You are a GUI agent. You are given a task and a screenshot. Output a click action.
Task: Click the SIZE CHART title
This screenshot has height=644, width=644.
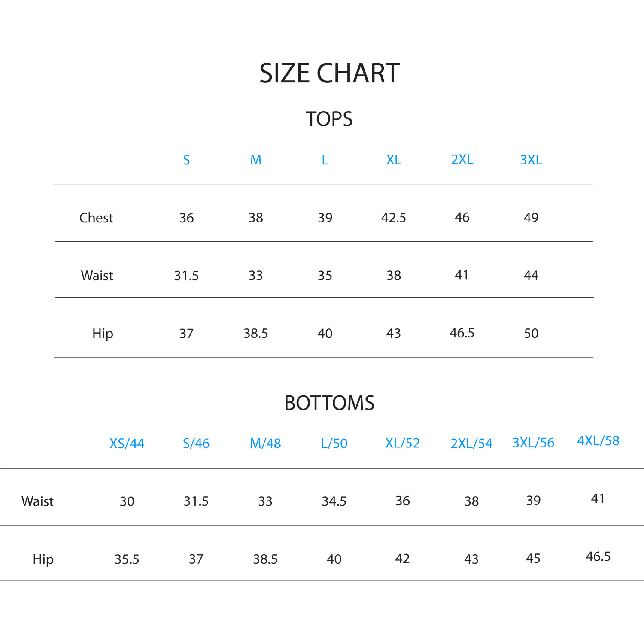[x=329, y=73]
